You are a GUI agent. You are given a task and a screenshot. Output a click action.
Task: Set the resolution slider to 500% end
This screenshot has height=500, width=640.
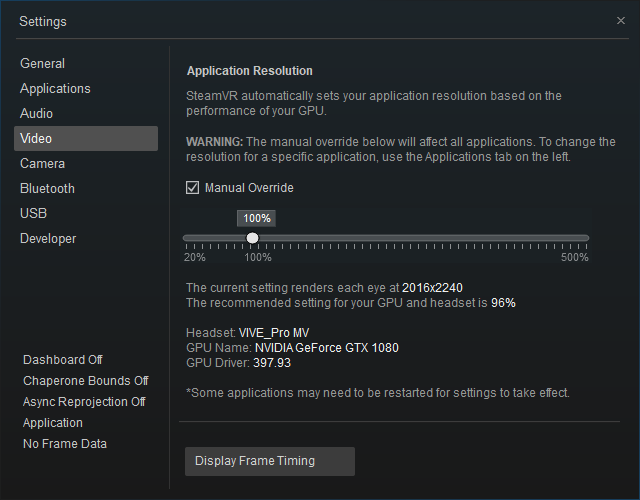(588, 238)
